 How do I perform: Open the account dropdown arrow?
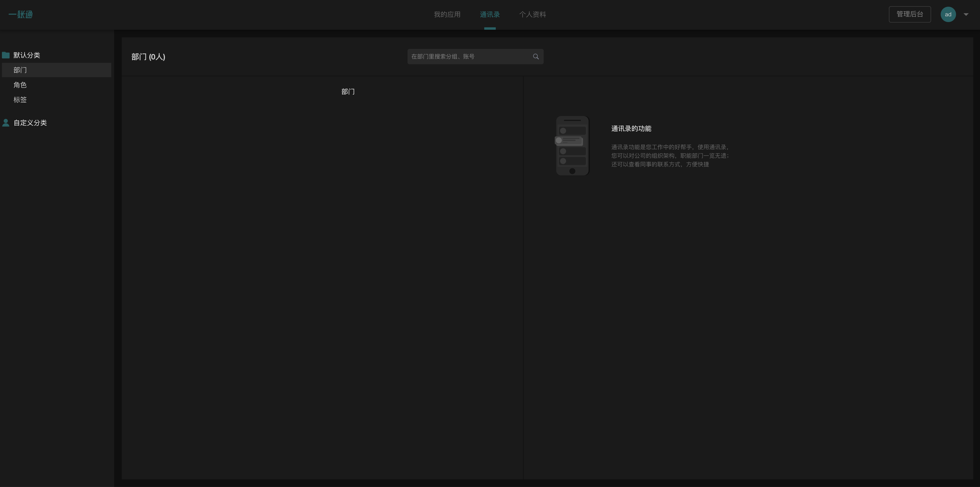(x=966, y=14)
